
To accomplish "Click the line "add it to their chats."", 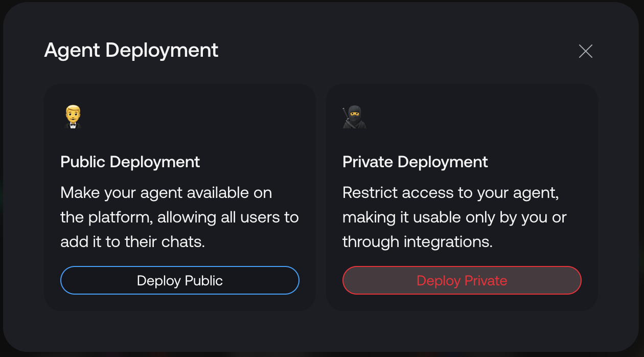I will pyautogui.click(x=132, y=242).
